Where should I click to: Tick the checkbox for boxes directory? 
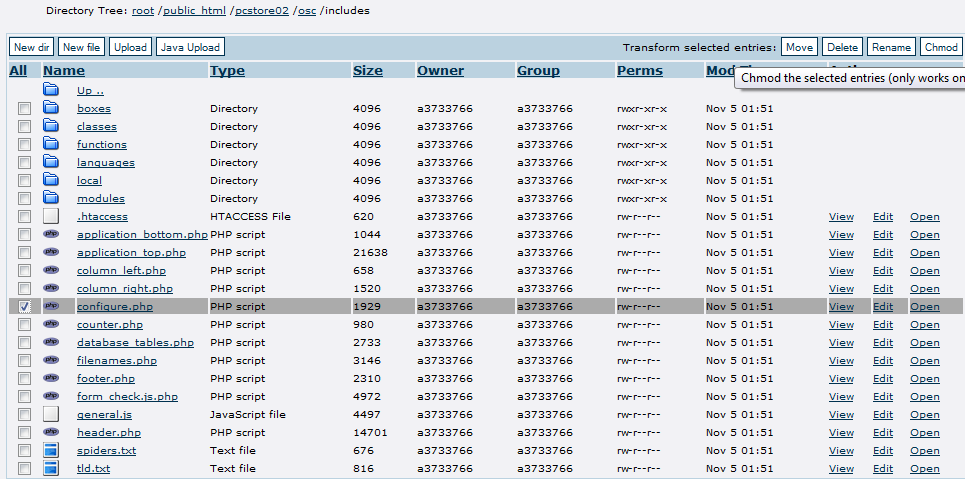24,108
